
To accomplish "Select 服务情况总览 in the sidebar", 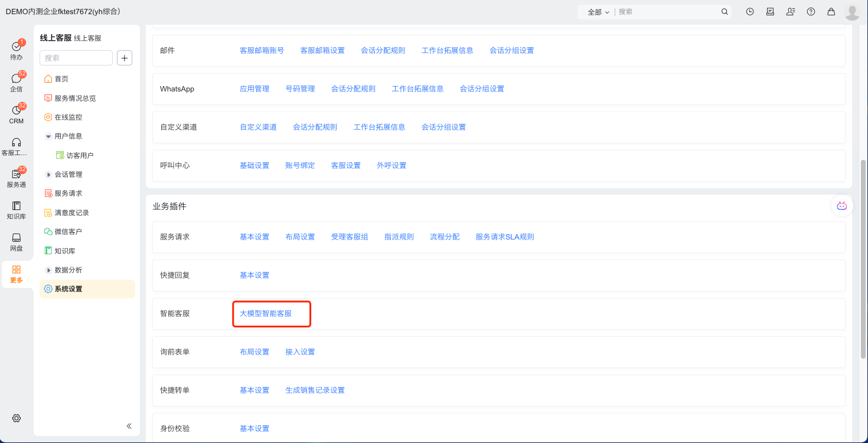I will click(x=75, y=99).
